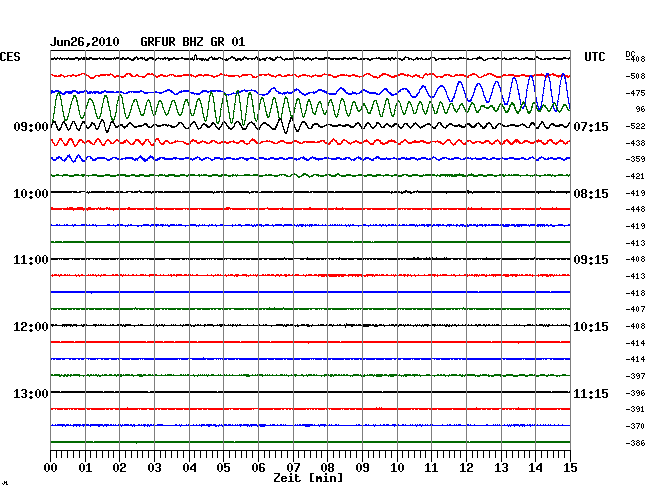This screenshot has height=494, width=650.
Task: Select the 10:00 local time label
Action: [x=31, y=194]
